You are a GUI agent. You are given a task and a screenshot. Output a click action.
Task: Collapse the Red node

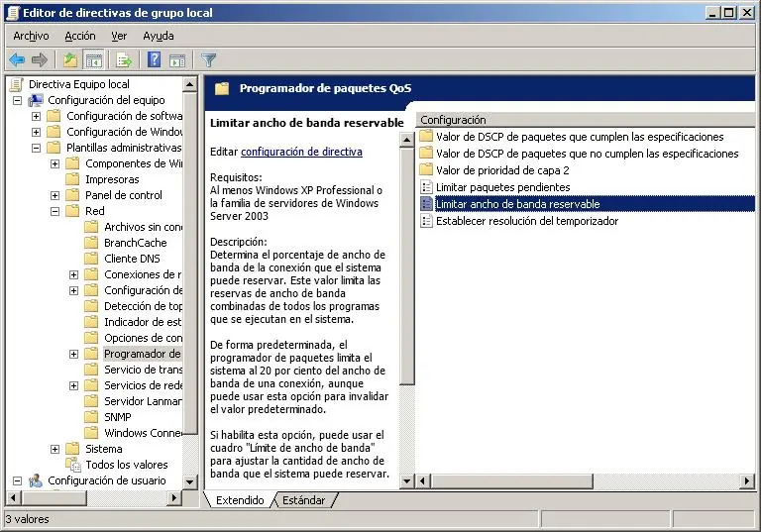pos(54,211)
